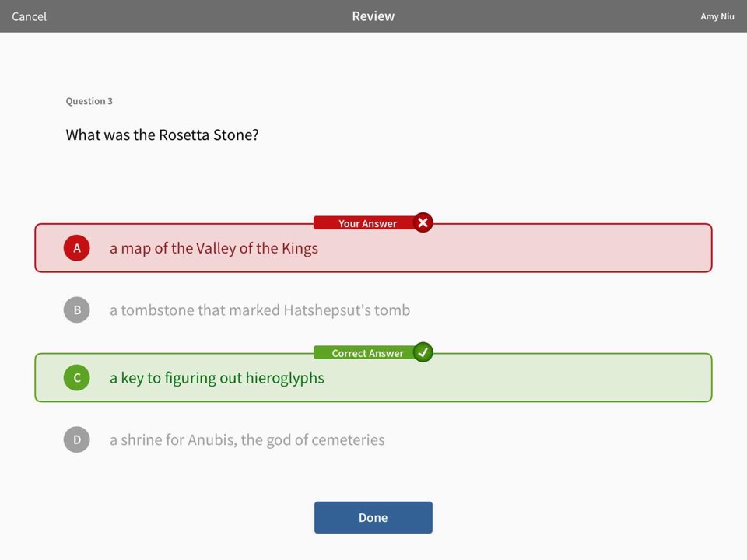Image resolution: width=747 pixels, height=560 pixels.
Task: Click the Question 3 label
Action: coord(89,101)
